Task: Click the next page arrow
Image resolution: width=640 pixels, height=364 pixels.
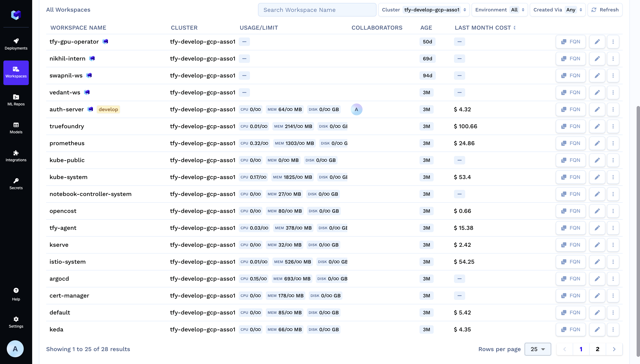Action: tap(614, 349)
